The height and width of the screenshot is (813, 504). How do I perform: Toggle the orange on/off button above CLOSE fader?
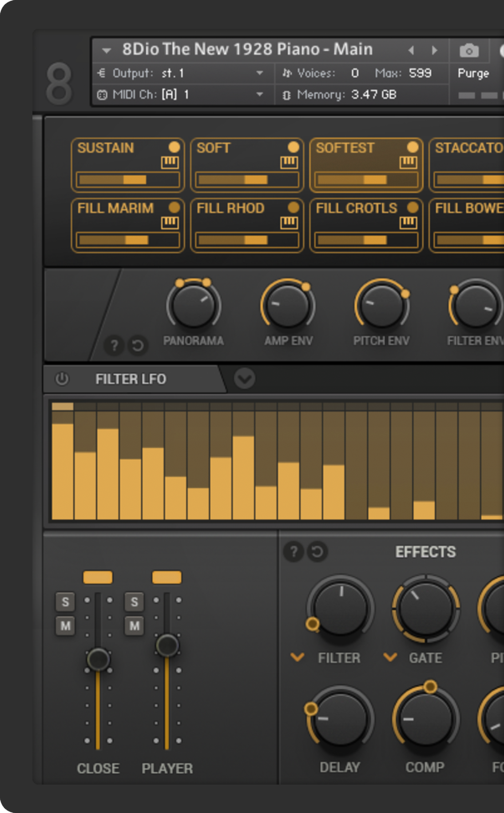(98, 577)
